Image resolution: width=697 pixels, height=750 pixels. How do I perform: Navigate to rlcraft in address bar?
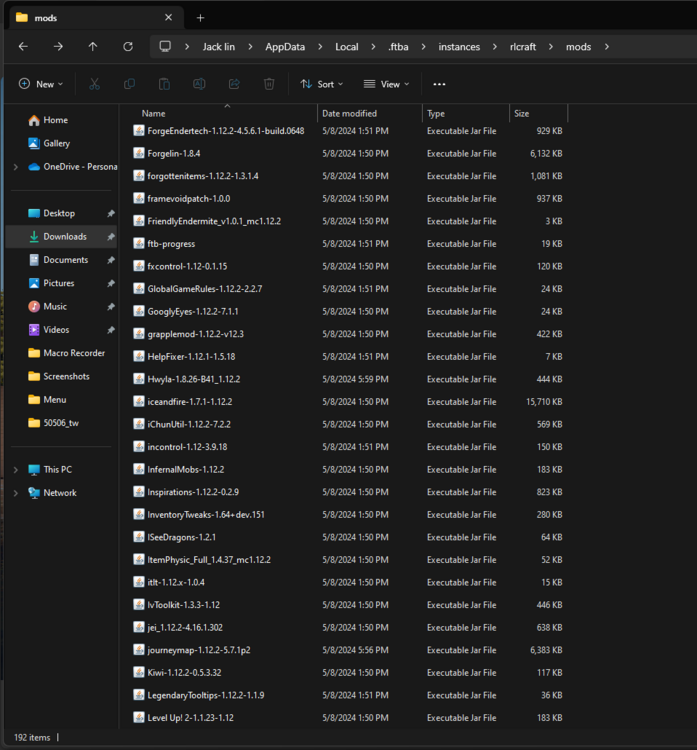pyautogui.click(x=523, y=47)
